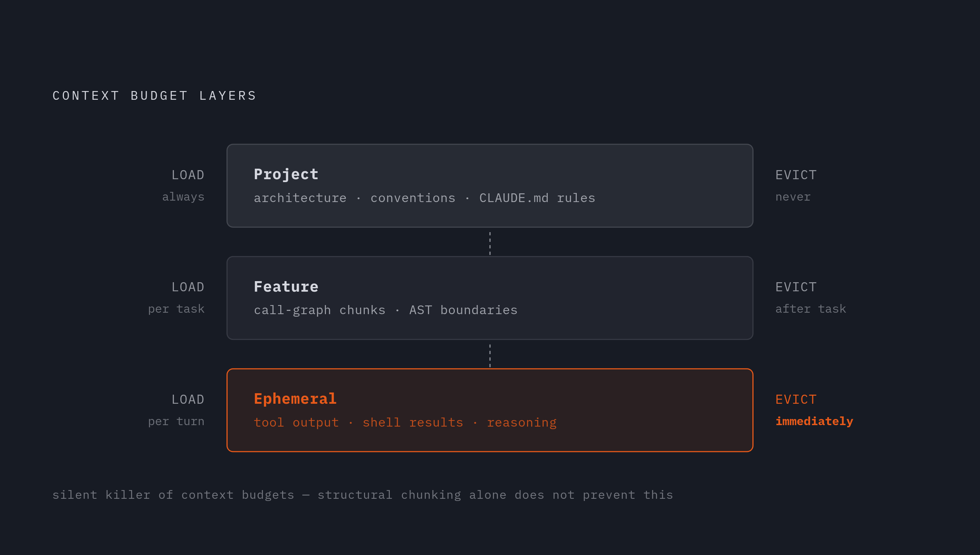This screenshot has width=980, height=555.
Task: Click the architecture conventions CLAUDE.md rules line
Action: click(424, 198)
